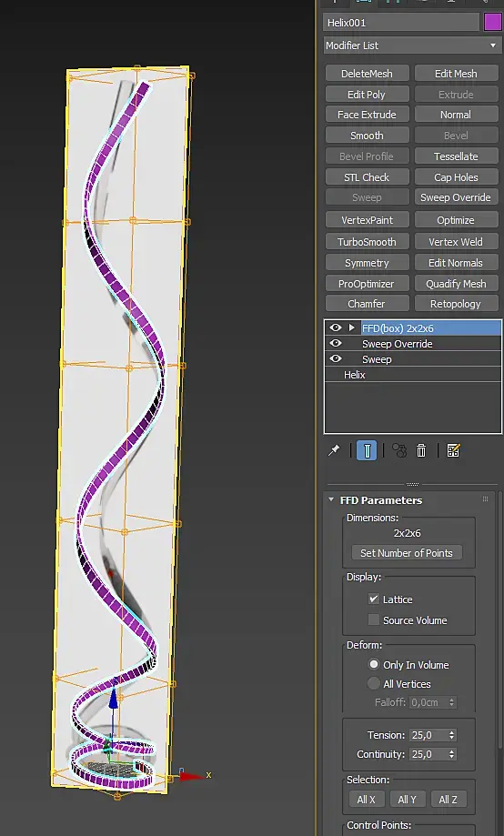Viewport: 504px width, 836px height.
Task: Click the Helix001 object name field
Action: (x=401, y=23)
